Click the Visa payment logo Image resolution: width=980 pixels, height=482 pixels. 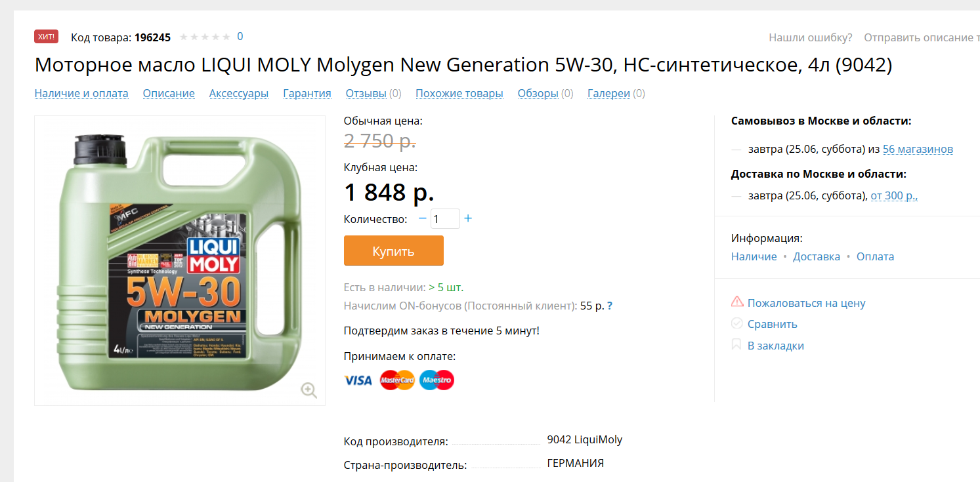pyautogui.click(x=358, y=380)
